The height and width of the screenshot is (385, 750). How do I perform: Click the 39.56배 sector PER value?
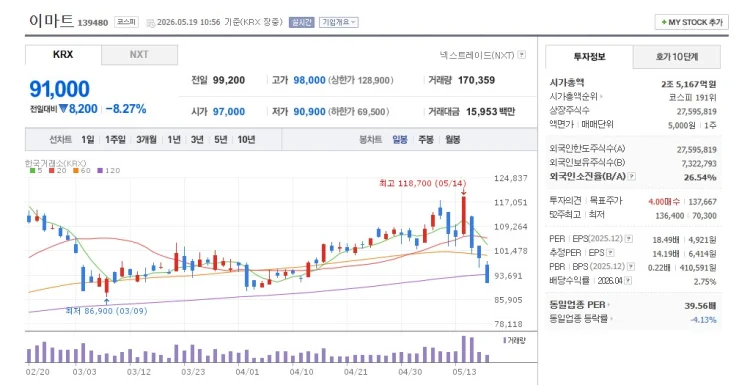tap(700, 305)
